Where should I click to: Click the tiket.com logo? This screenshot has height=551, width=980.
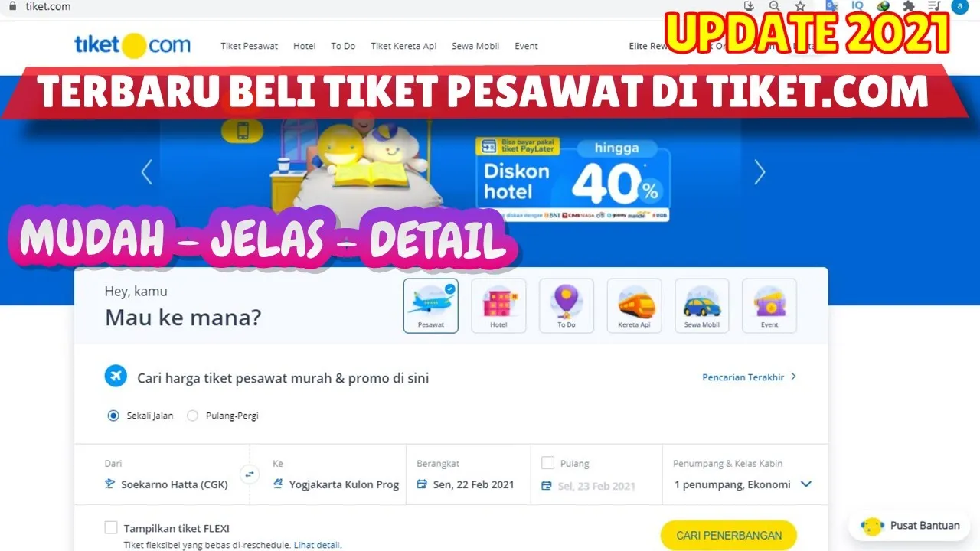click(x=132, y=45)
